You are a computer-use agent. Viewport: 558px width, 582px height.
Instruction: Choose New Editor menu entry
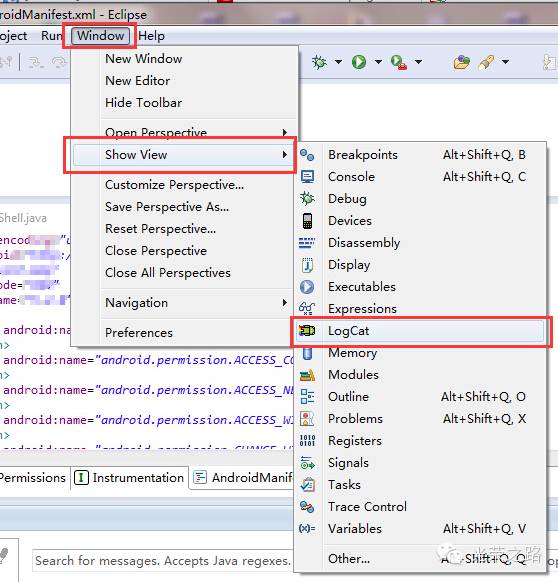pyautogui.click(x=138, y=81)
